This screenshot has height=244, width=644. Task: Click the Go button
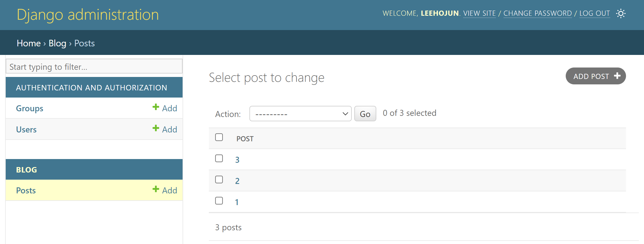[365, 114]
